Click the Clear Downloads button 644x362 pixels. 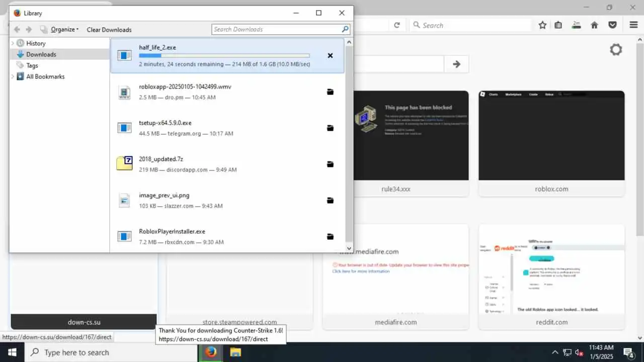coord(109,30)
